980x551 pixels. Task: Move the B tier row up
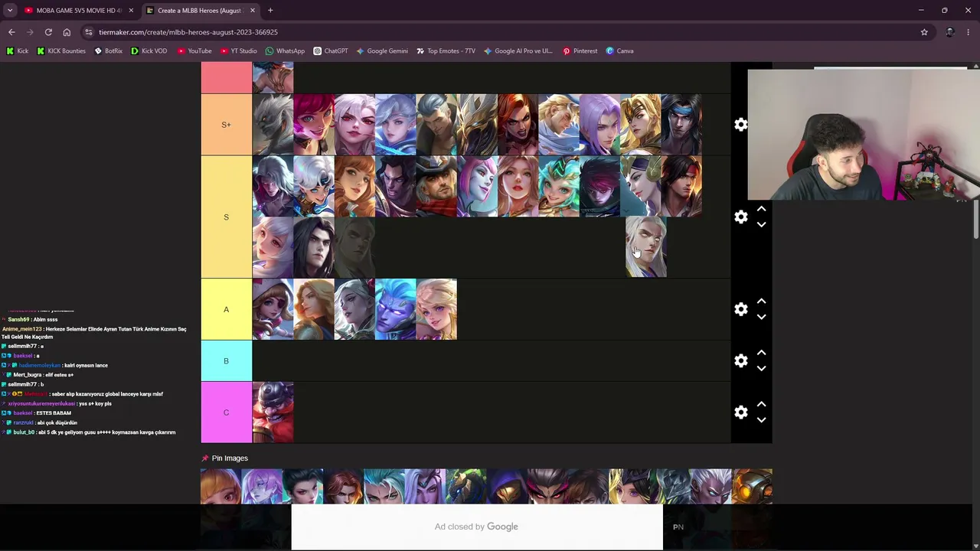point(761,353)
